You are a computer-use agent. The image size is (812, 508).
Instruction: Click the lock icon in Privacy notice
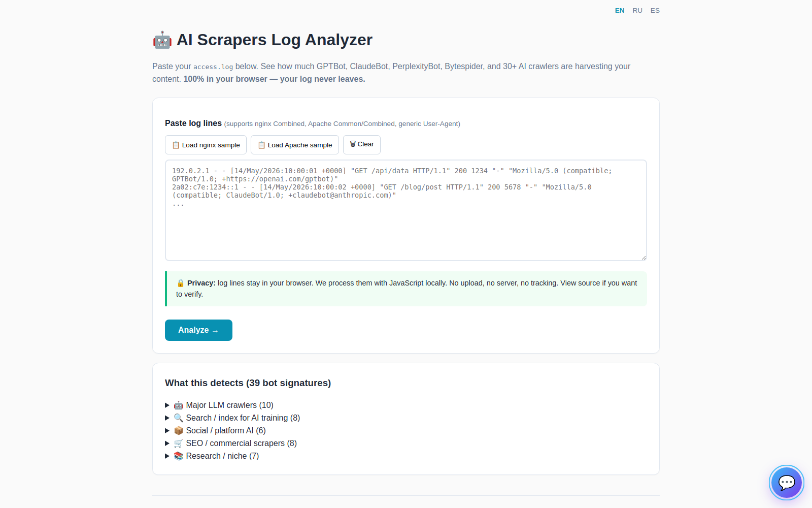[180, 283]
